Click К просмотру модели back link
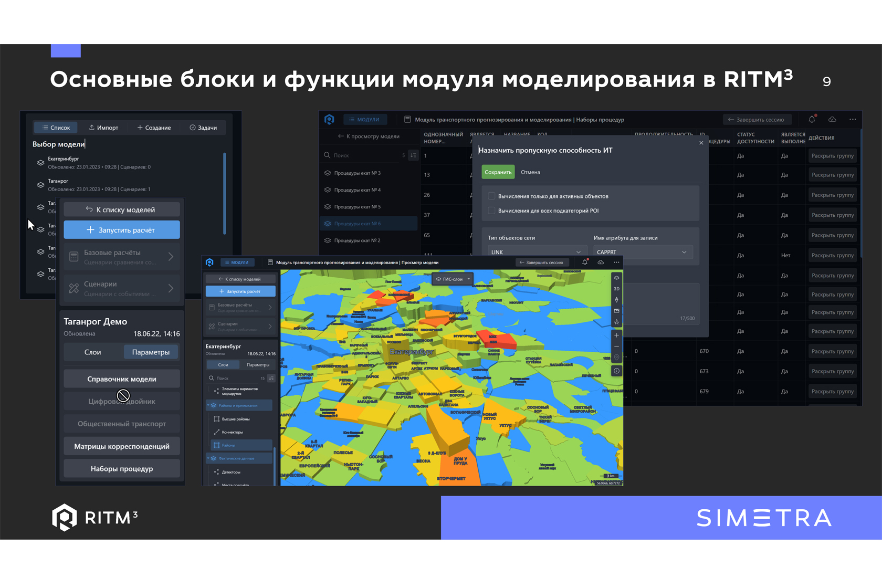Screen dimensions: 882x588 click(x=369, y=136)
